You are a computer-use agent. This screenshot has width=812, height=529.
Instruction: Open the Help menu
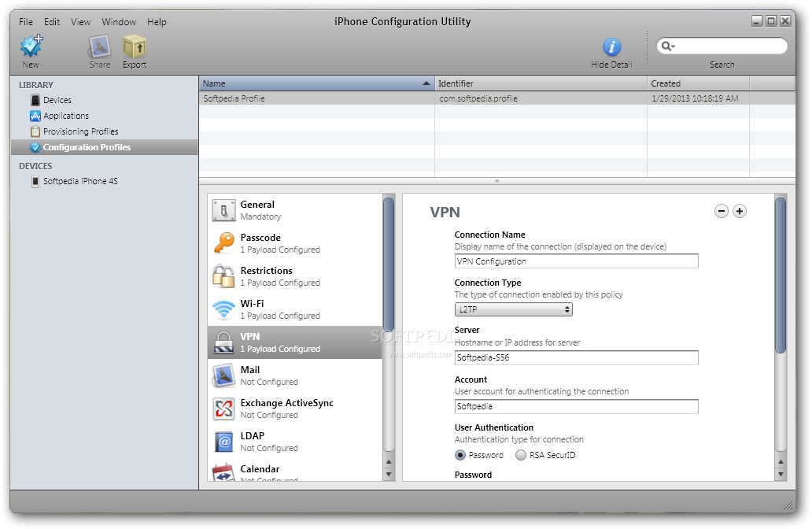click(157, 22)
